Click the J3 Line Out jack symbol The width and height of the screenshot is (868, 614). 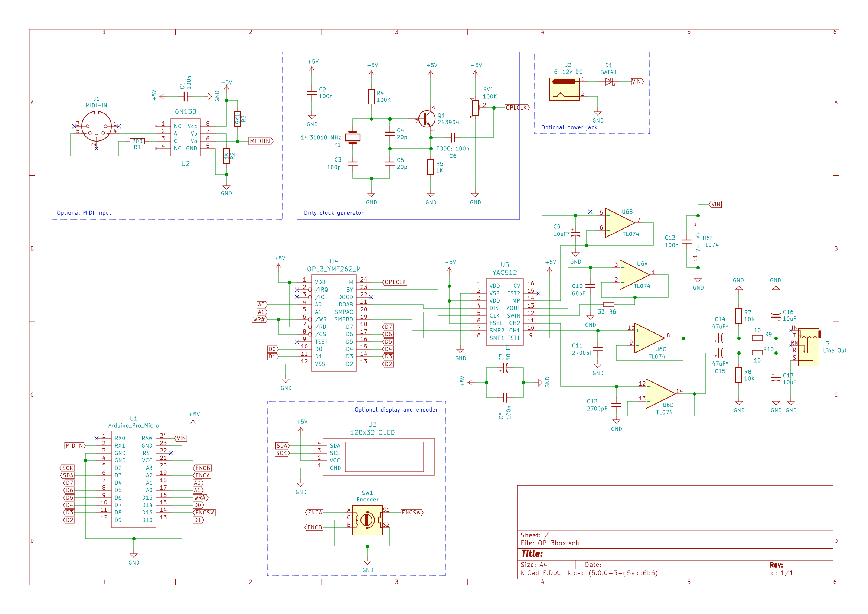point(809,347)
